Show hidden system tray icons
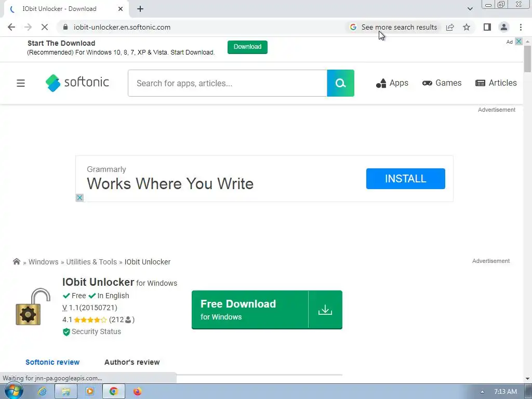Image resolution: width=532 pixels, height=399 pixels. (482, 392)
